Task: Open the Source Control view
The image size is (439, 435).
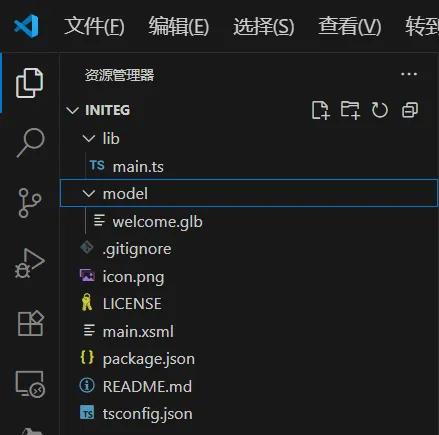Action: click(30, 203)
